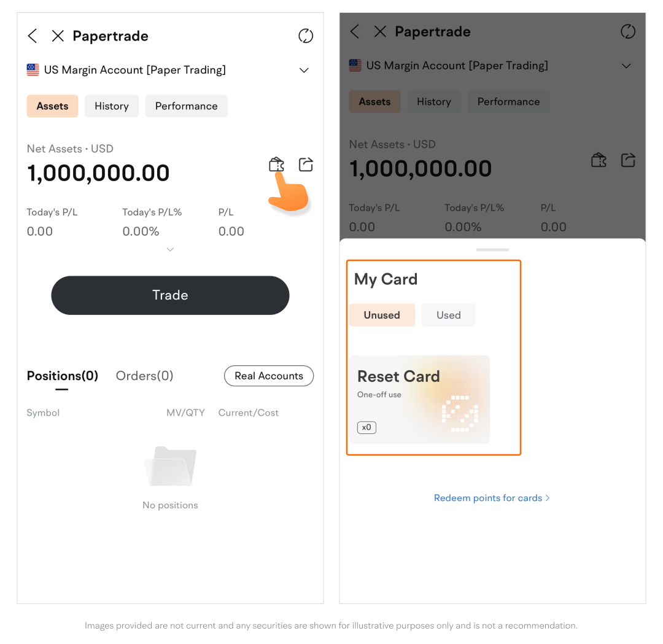Open the card wallet icon under pointing hand
This screenshot has width=663, height=644.
[x=276, y=165]
